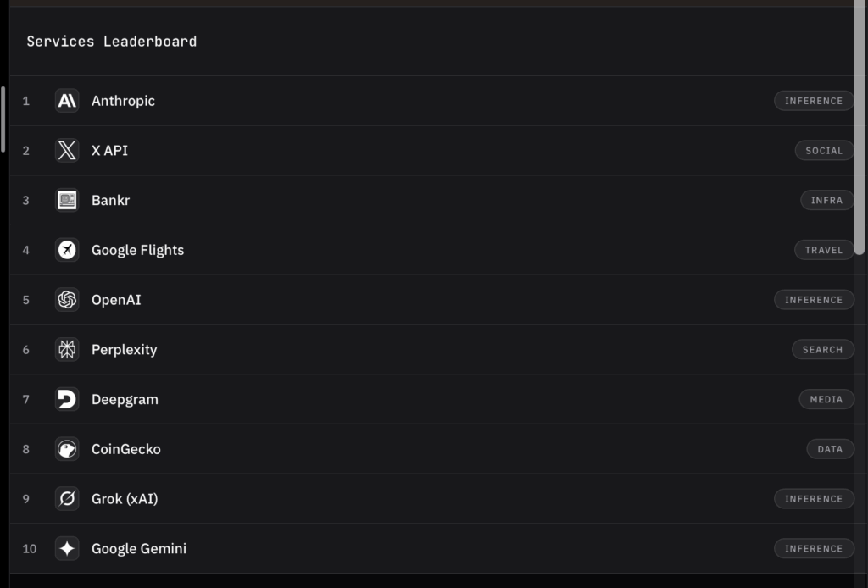The image size is (868, 588).
Task: Click the Google Gemini sparkle icon
Action: pos(67,549)
